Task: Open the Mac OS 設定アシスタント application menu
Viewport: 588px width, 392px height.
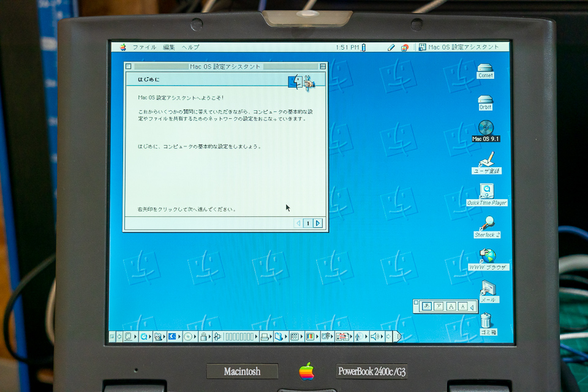Action: click(x=459, y=47)
